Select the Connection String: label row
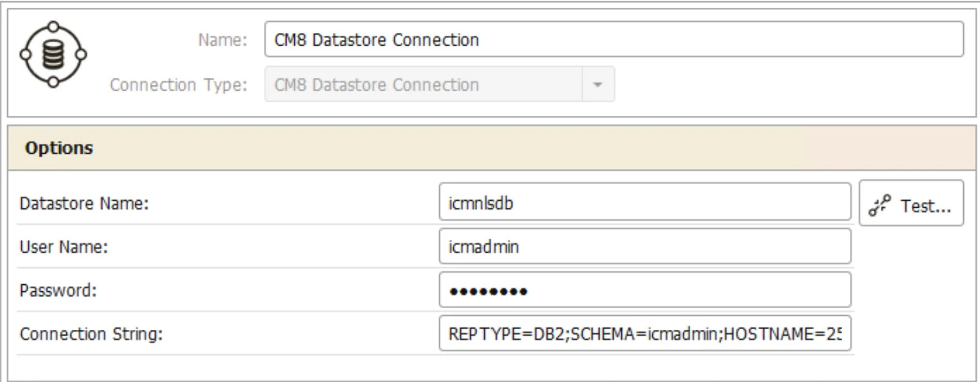Viewport: 980px width, 382px height. coord(223,334)
